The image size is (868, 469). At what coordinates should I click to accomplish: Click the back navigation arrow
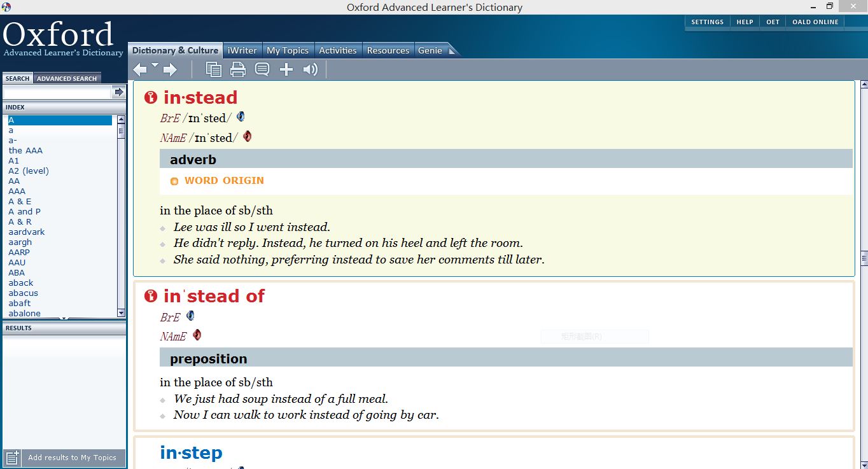pos(139,69)
